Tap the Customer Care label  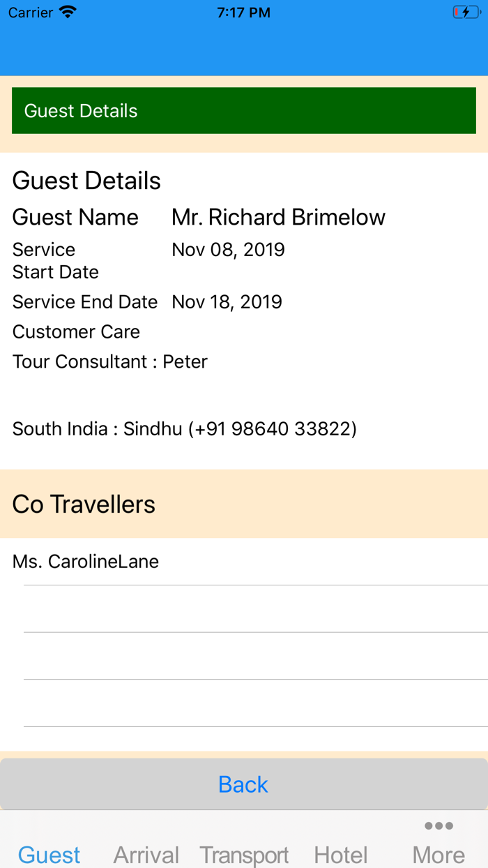click(x=76, y=331)
